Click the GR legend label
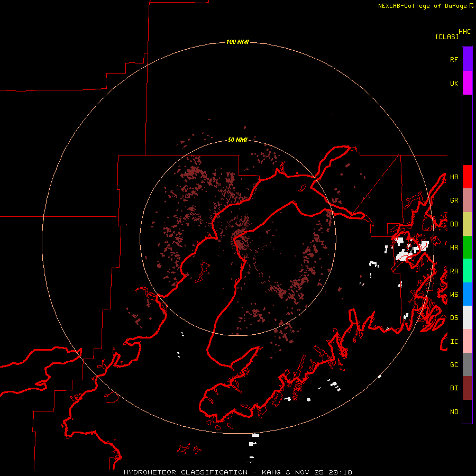This screenshot has height=476, width=476. coord(454,200)
